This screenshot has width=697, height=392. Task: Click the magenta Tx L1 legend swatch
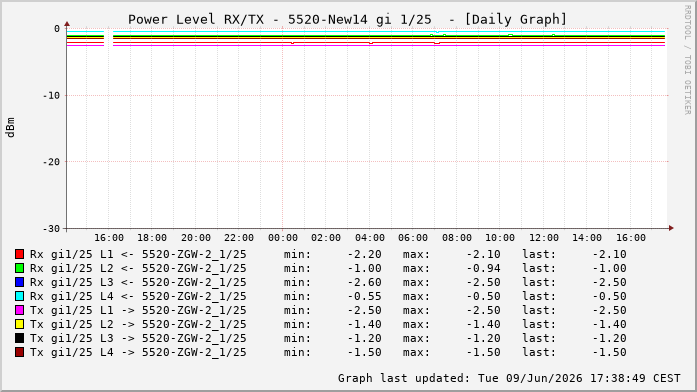(x=19, y=310)
